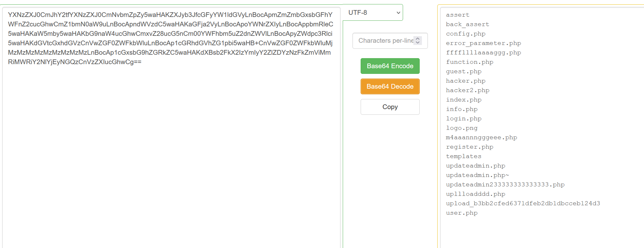Click the 'login.php' output line
Image resolution: width=644 pixels, height=248 pixels.
464,118
